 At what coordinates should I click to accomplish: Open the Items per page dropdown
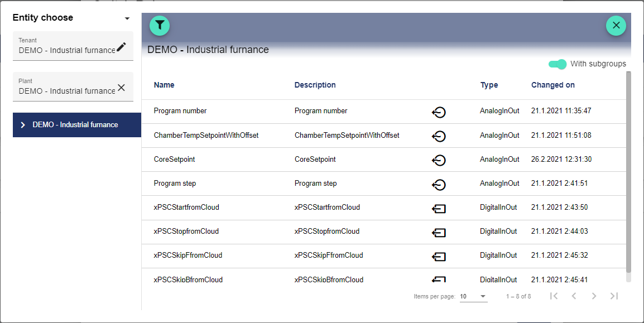(x=473, y=296)
